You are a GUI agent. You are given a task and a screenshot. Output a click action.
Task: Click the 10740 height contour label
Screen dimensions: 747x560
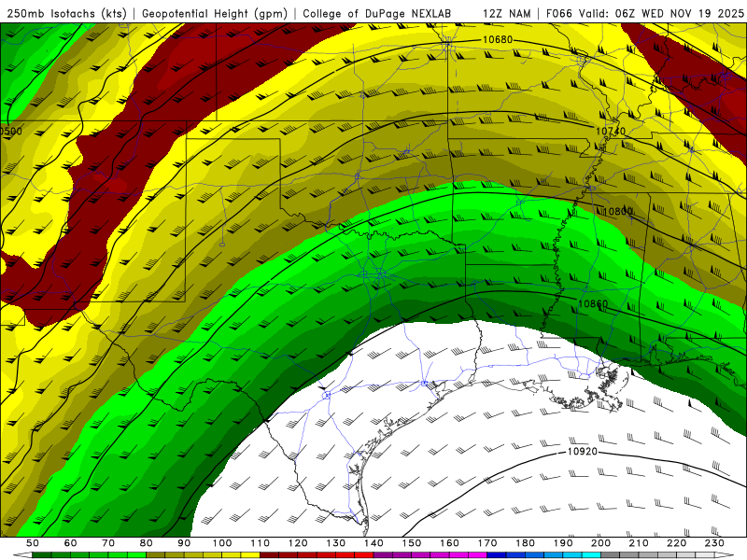point(611,131)
